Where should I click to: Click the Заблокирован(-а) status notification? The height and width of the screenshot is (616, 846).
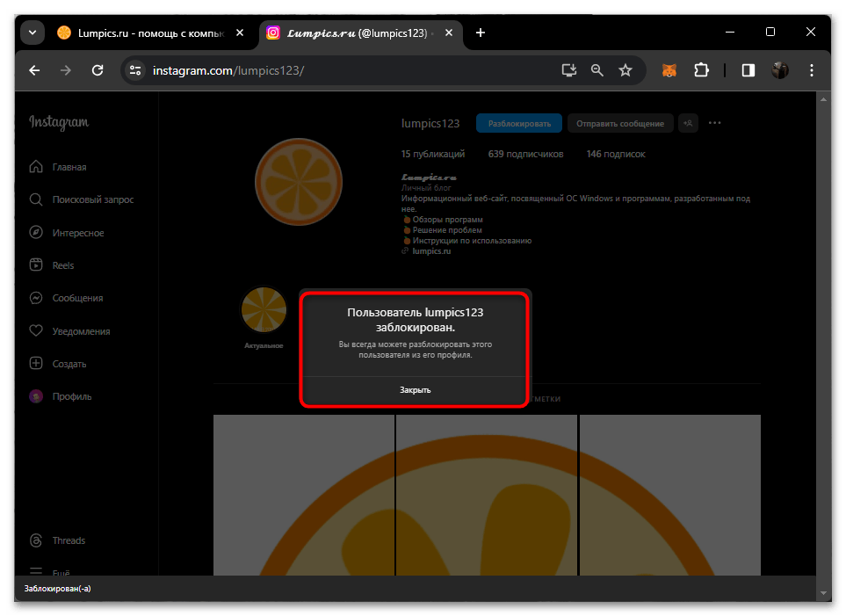(58, 589)
